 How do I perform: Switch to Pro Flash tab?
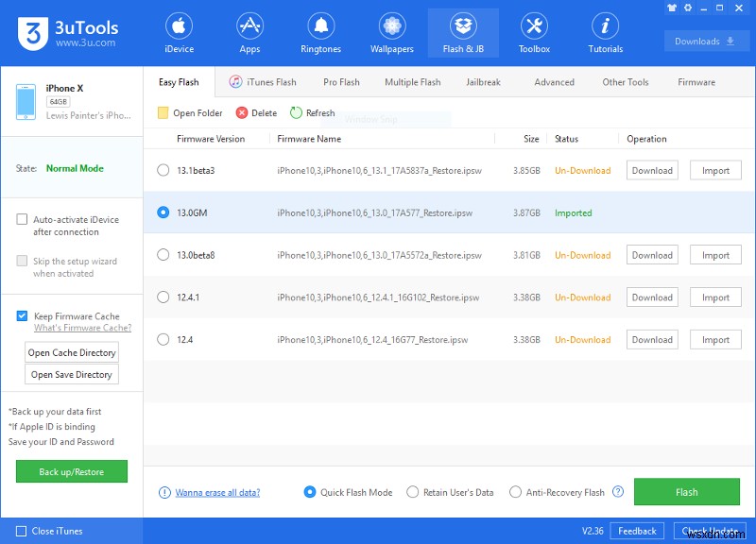(341, 82)
